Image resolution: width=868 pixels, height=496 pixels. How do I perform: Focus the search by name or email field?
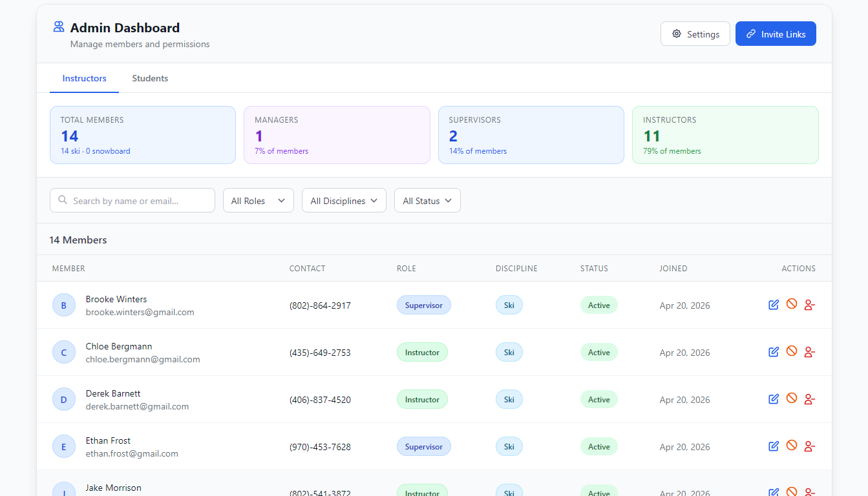(x=132, y=200)
